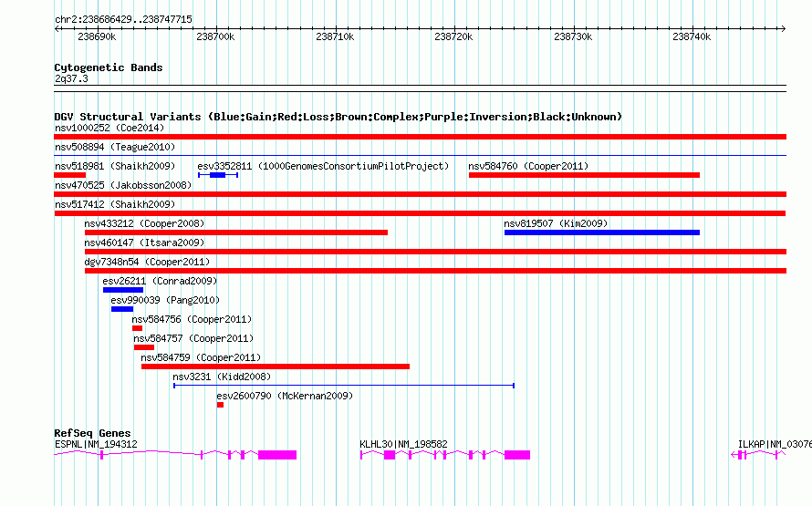Viewport: 812px width, 506px height.
Task: Click the esv990039 (Pang2010) blue bar
Action: (x=122, y=309)
